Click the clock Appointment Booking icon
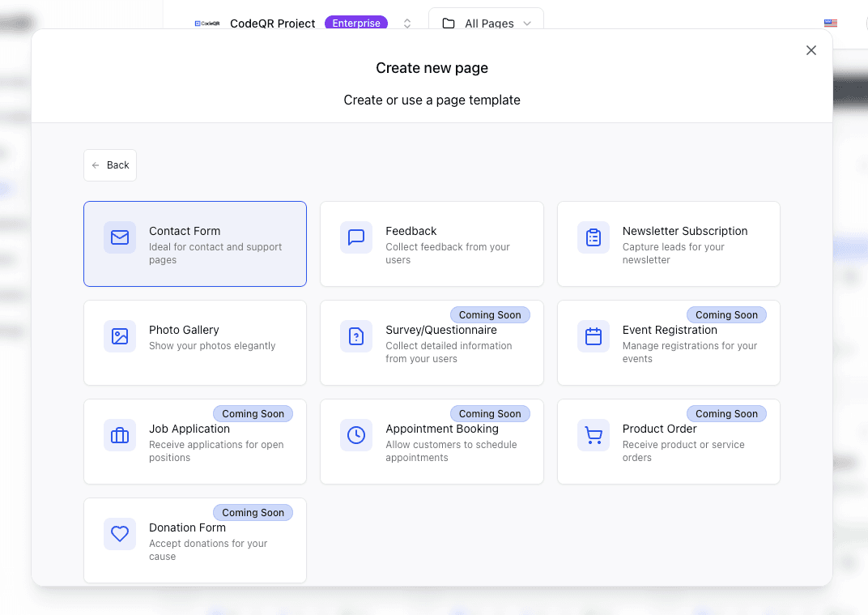 (356, 435)
